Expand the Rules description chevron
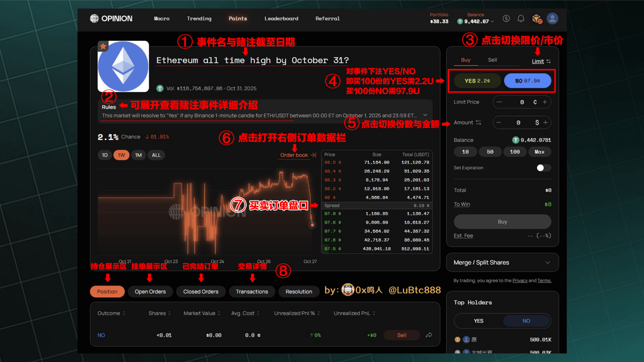Screen dimensions: 644x362 tap(425, 115)
